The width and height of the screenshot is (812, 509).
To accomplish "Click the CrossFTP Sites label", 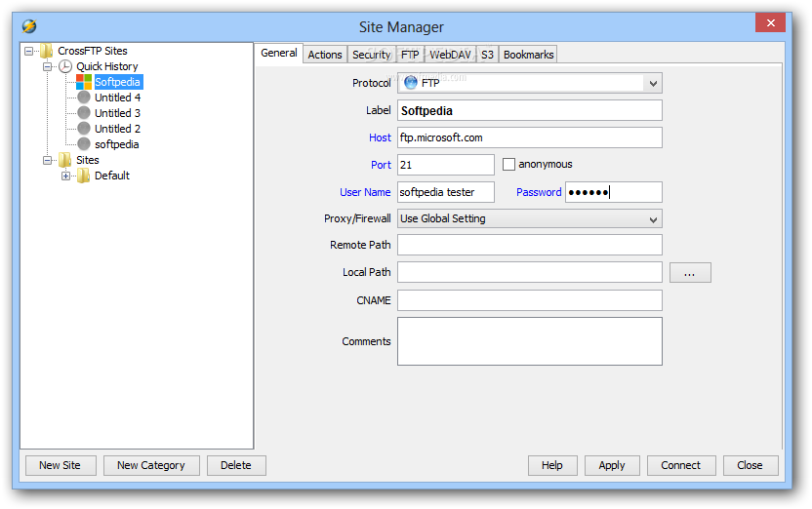I will pyautogui.click(x=93, y=51).
